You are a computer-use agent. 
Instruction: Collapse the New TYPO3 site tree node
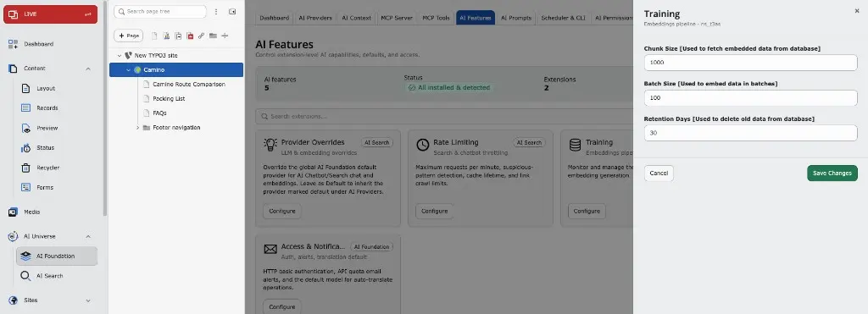[119, 56]
